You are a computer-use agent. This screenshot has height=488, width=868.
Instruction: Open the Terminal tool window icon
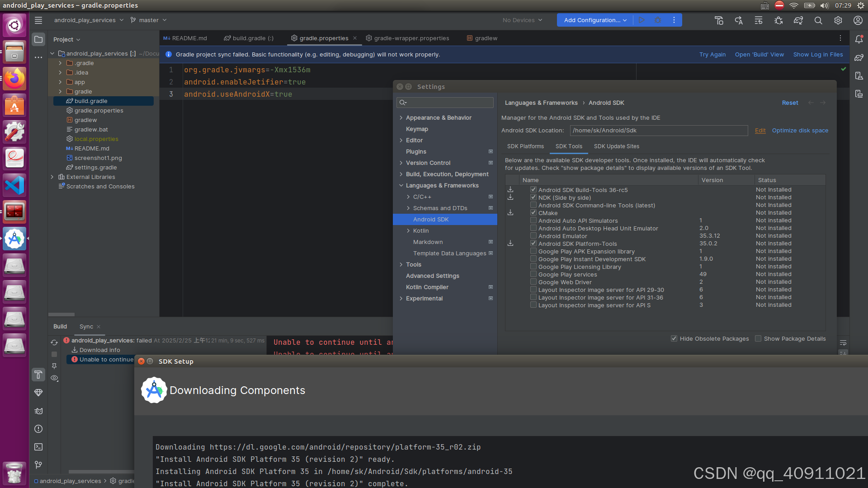[x=38, y=447]
